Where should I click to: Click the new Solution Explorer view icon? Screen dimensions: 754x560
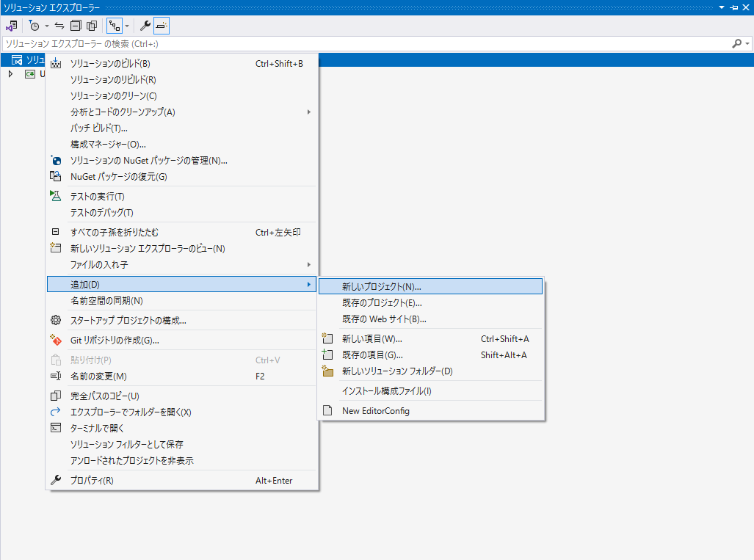[56, 248]
